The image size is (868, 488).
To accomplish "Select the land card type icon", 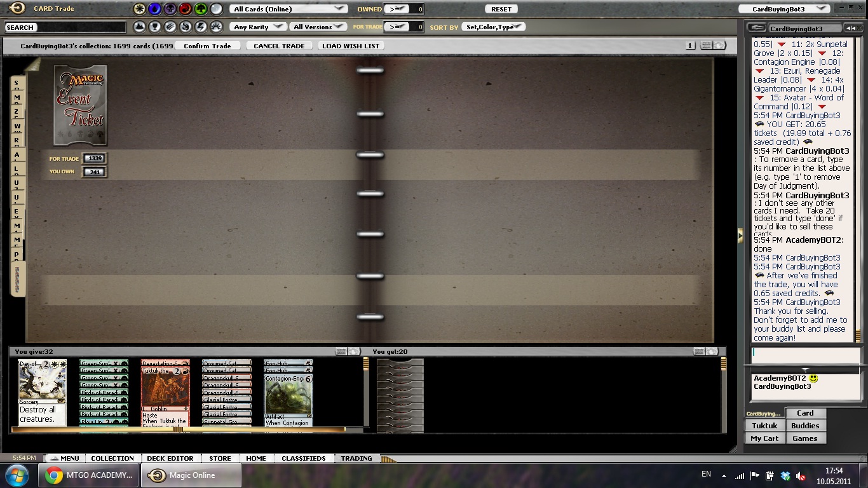I will (139, 27).
